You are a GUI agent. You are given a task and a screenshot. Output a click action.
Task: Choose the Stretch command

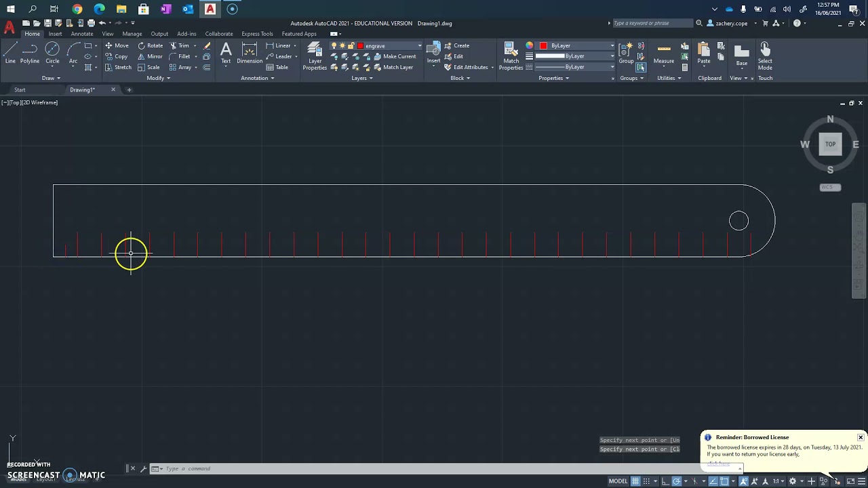coord(118,67)
